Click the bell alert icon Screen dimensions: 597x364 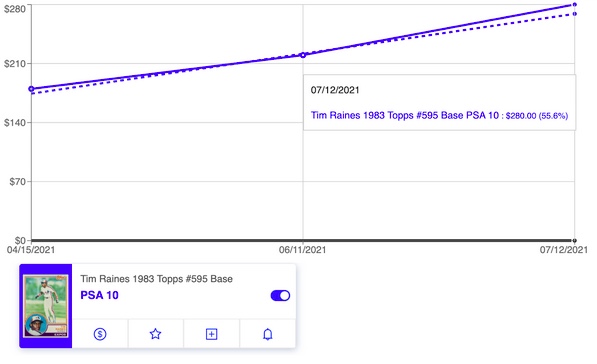tap(268, 334)
